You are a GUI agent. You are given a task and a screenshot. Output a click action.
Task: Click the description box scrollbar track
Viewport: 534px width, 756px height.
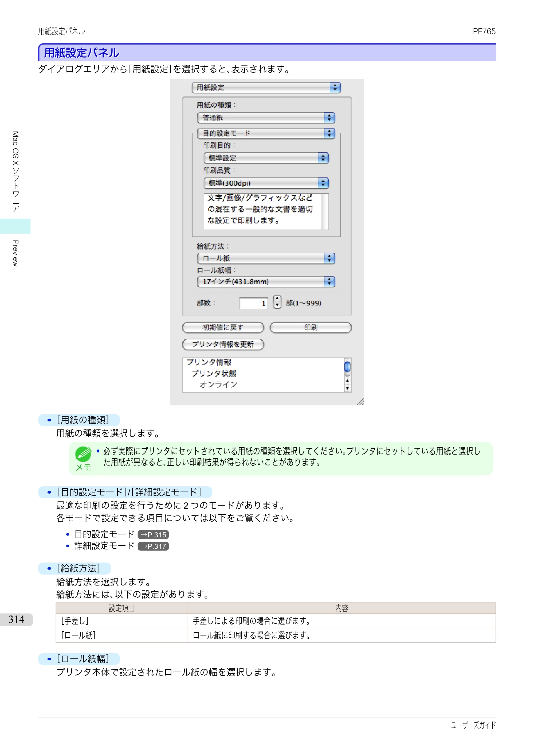[x=325, y=211]
